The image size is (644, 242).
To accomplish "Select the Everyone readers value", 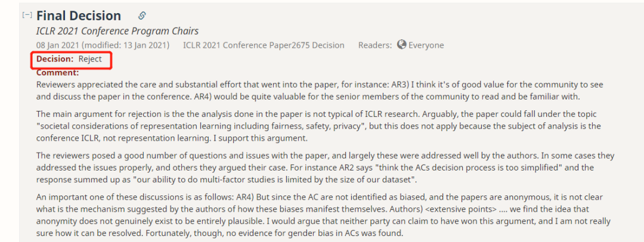I will click(x=426, y=45).
